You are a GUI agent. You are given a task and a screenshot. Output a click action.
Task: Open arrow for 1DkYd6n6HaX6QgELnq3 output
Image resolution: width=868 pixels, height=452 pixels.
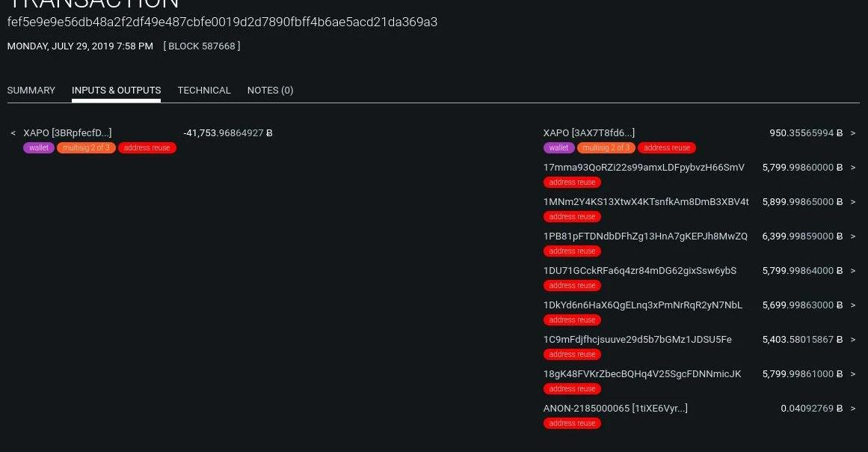click(x=853, y=305)
